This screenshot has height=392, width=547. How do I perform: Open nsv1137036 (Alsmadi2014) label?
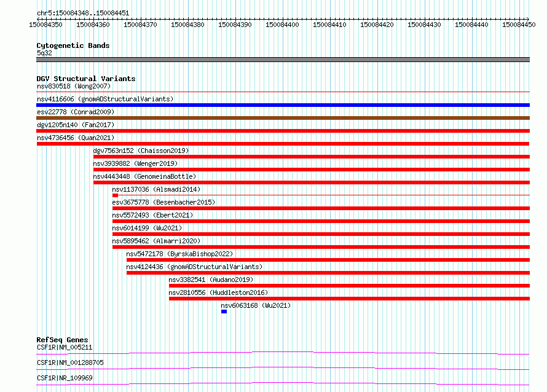(x=156, y=189)
